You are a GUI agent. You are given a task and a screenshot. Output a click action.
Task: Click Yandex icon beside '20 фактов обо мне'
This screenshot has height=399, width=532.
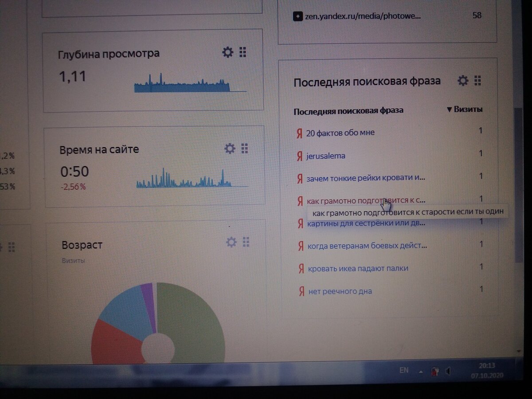pyautogui.click(x=299, y=133)
